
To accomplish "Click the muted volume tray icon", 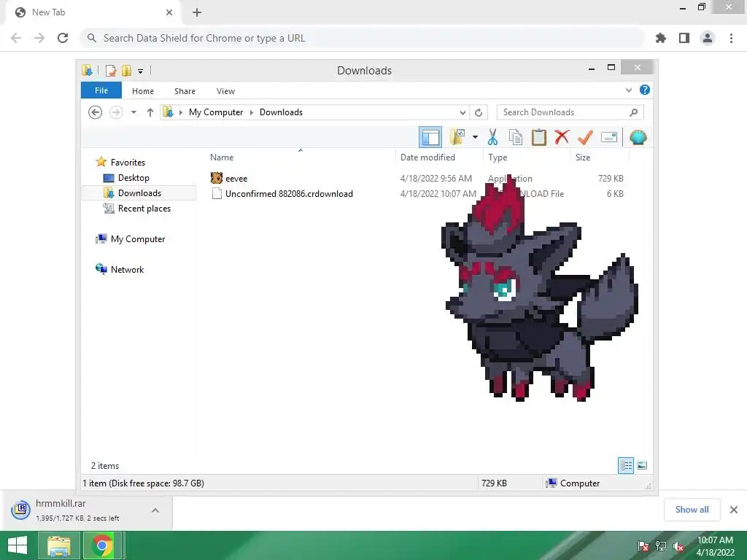I will (x=678, y=546).
